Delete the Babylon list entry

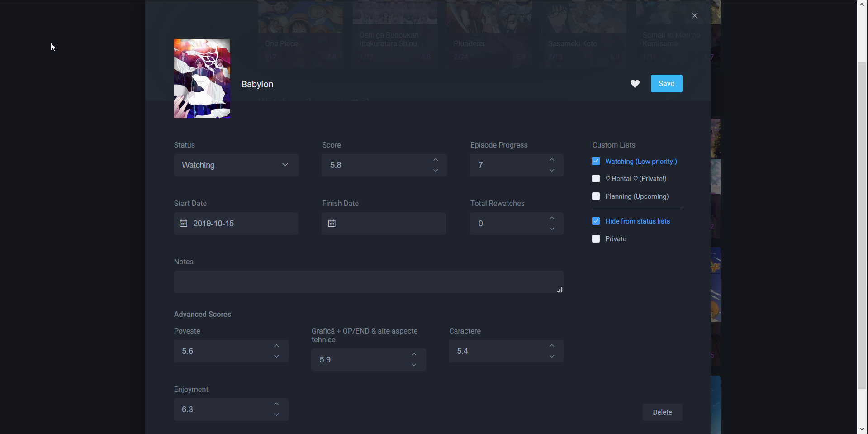[x=662, y=412]
